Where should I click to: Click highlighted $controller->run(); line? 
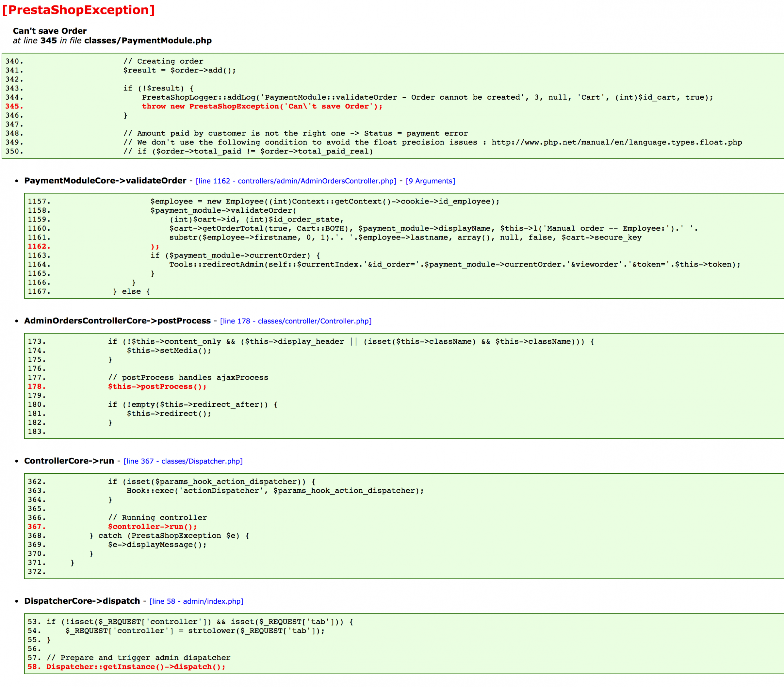(x=152, y=527)
